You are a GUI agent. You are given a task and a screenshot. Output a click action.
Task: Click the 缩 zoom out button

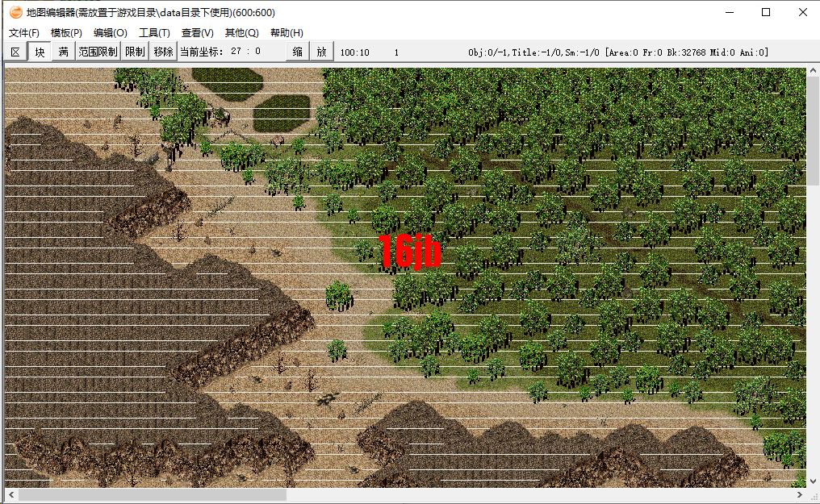point(296,51)
